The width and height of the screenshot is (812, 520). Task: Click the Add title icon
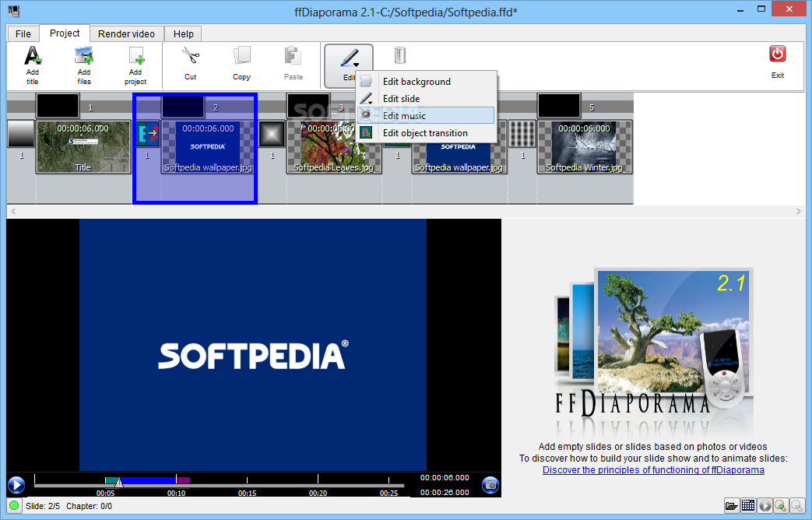click(x=32, y=56)
